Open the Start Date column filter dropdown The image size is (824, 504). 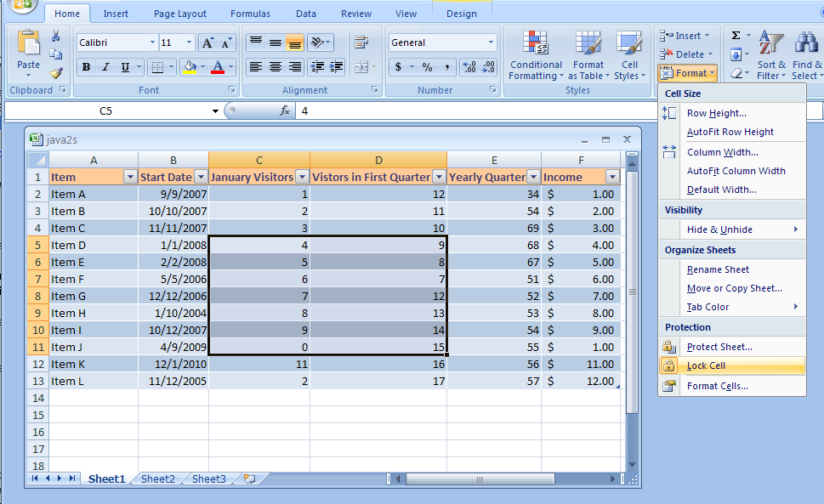[x=201, y=177]
